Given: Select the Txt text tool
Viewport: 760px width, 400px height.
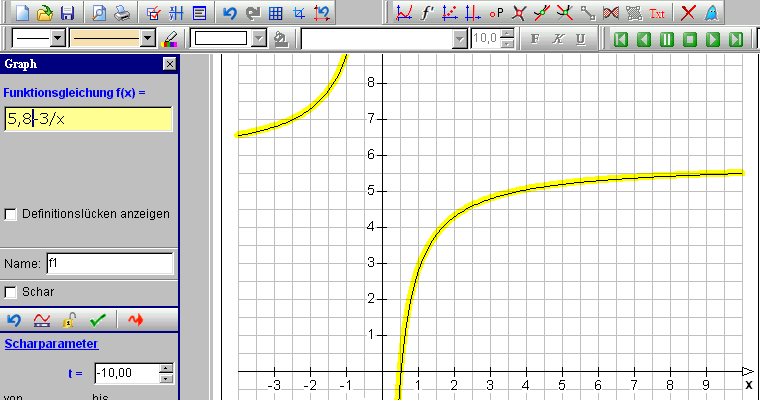Looking at the screenshot, I should point(657,13).
